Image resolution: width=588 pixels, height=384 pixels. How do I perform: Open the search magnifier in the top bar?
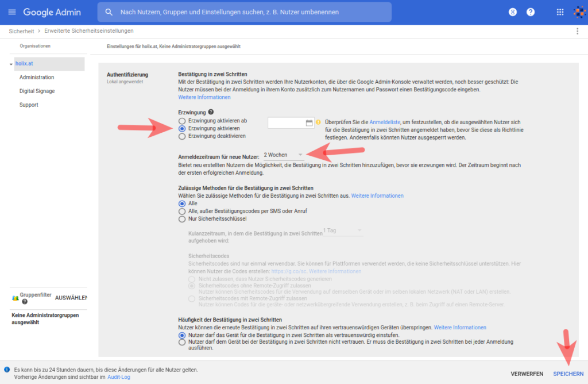[109, 11]
